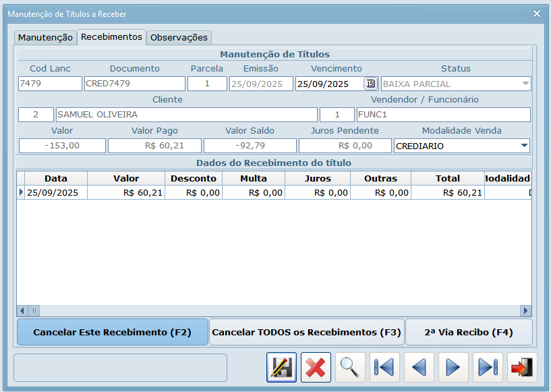Click the Documento field CRED7479
The height and width of the screenshot is (392, 551).
point(134,84)
